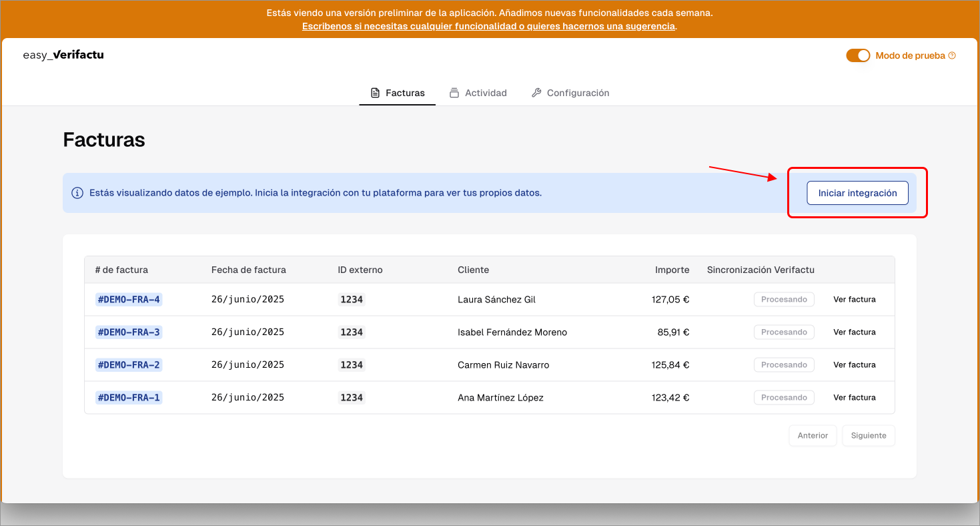Click the info icon in the sample-data banner

pyautogui.click(x=78, y=192)
